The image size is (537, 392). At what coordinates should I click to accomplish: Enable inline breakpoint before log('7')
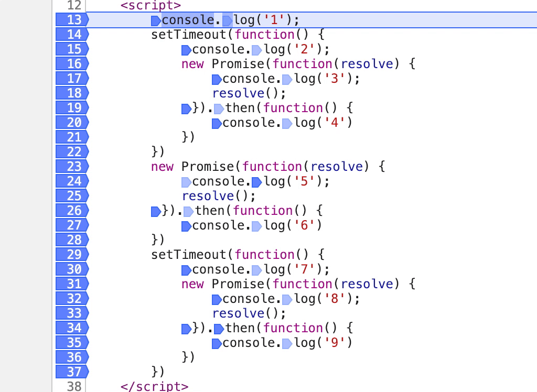click(x=257, y=271)
